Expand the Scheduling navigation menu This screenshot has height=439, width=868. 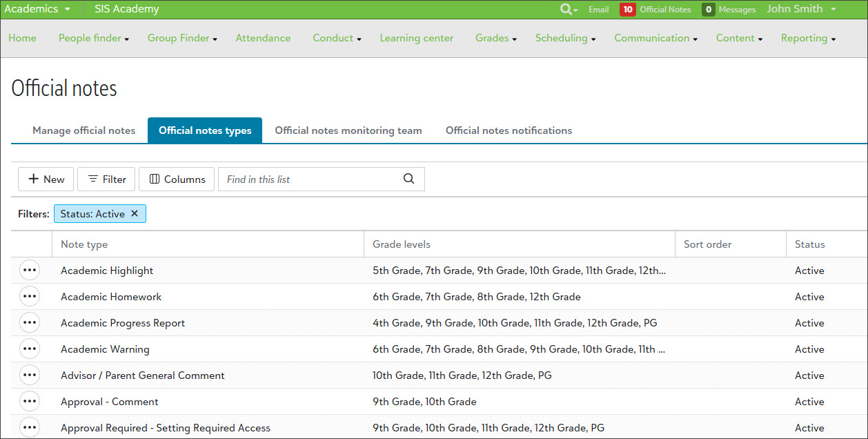(x=565, y=39)
